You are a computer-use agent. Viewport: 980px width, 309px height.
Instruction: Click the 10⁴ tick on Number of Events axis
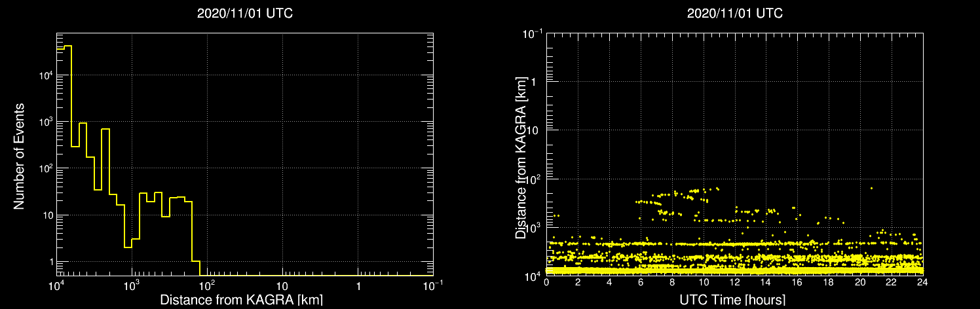(45, 74)
